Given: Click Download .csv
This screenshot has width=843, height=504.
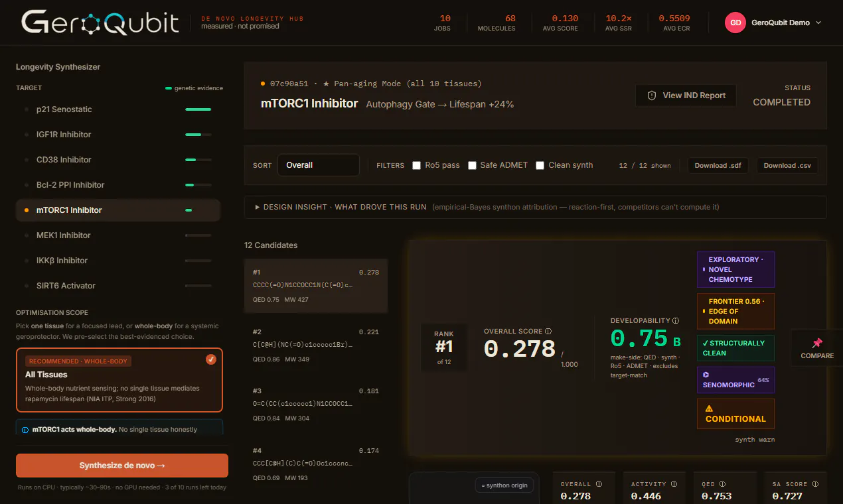Looking at the screenshot, I should (787, 165).
